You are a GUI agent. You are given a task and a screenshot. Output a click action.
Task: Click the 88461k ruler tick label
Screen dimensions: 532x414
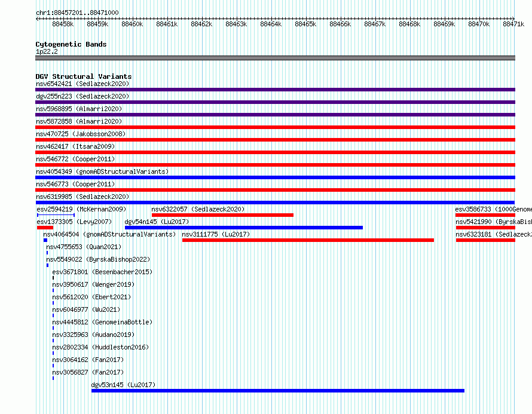click(x=167, y=24)
